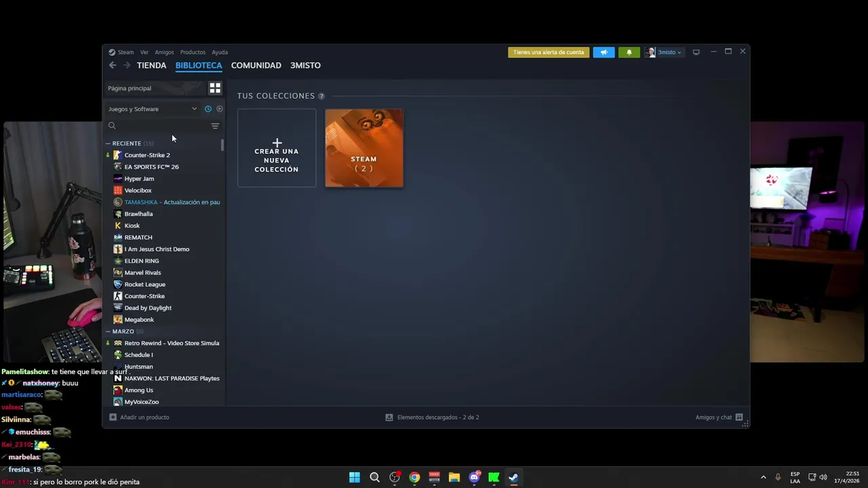Select Counter-Strike 2 game icon in list
Screen dimensions: 868x488
click(x=118, y=155)
